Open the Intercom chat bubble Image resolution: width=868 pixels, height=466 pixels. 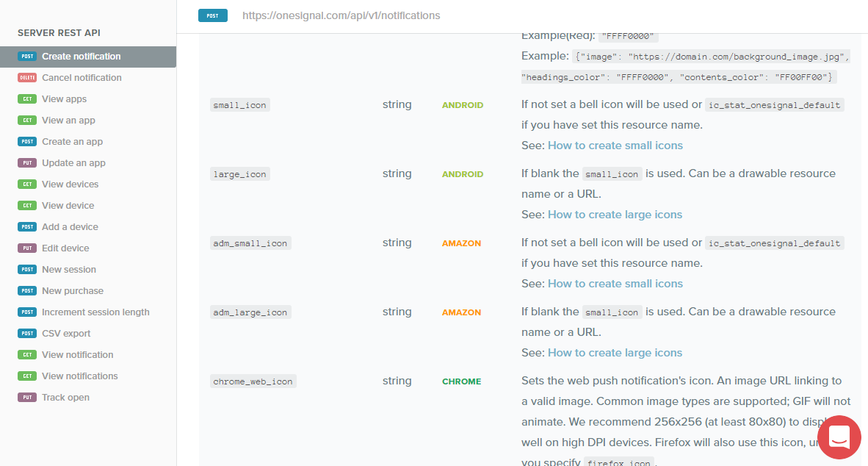pos(839,437)
